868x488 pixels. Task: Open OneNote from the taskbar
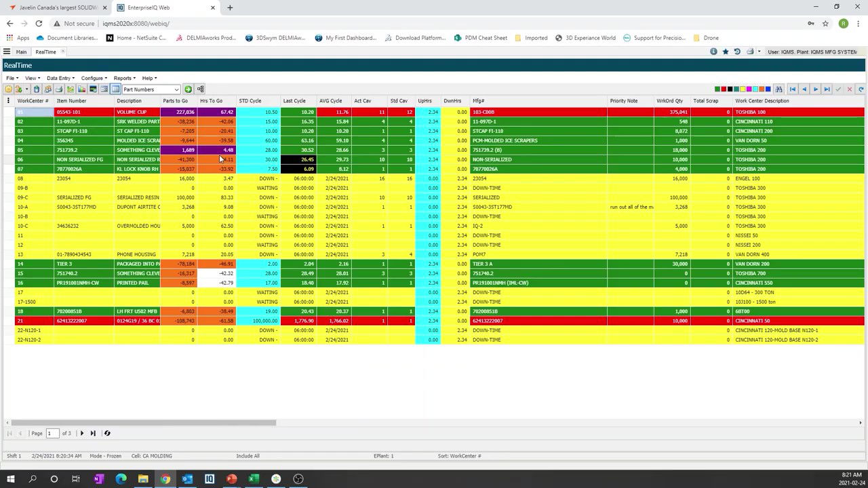tap(99, 479)
